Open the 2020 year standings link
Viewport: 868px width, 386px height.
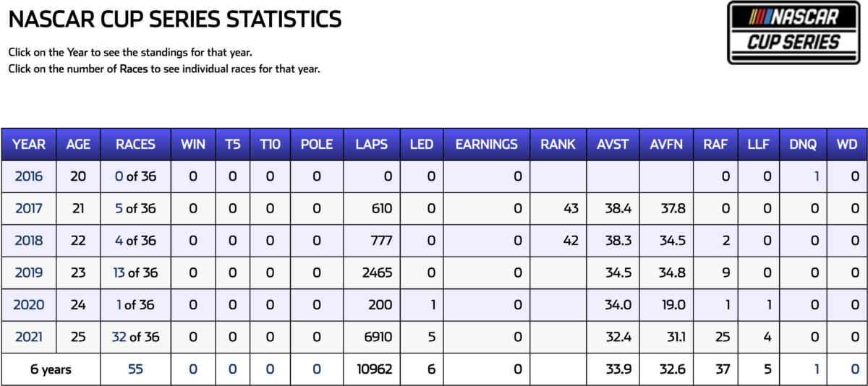(x=29, y=304)
